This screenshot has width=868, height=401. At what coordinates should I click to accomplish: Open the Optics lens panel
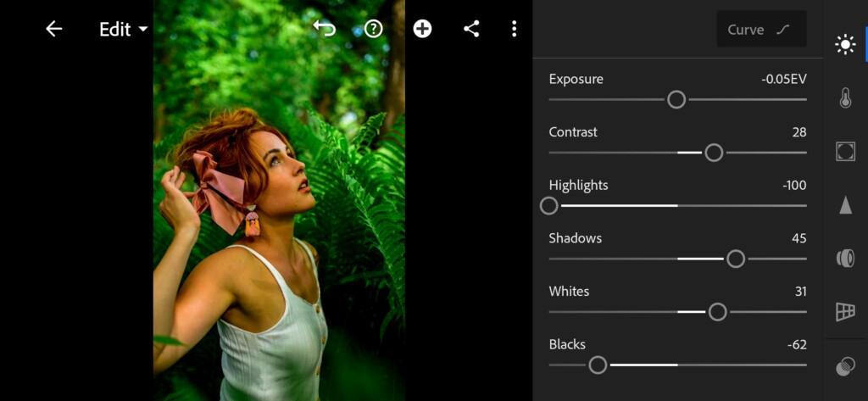(x=845, y=259)
